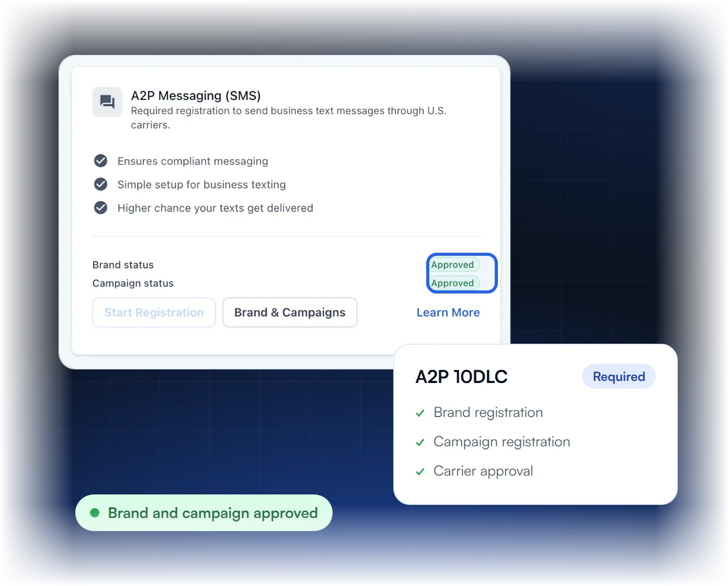Click the Brand and campaign approved text
The height and width of the screenshot is (586, 728).
213,513
